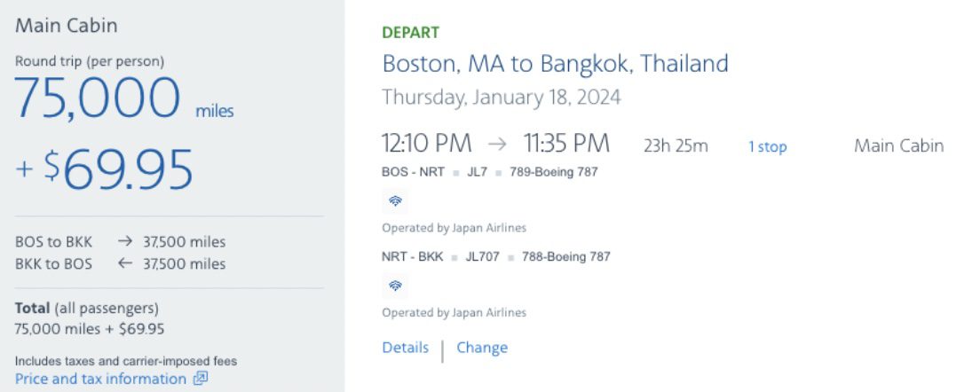The width and height of the screenshot is (980, 392).
Task: Click the 12:10 PM departure time
Action: [x=426, y=145]
